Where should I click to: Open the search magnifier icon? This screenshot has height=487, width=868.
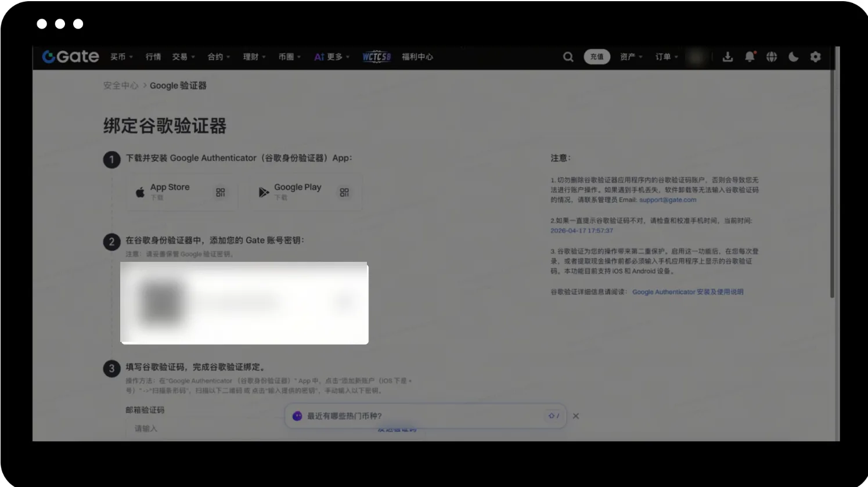coord(568,57)
